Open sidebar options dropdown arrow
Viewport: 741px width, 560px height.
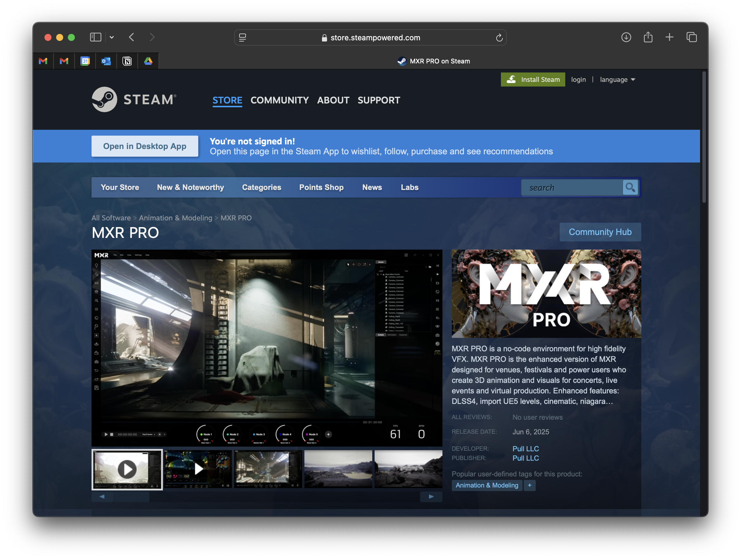[112, 37]
